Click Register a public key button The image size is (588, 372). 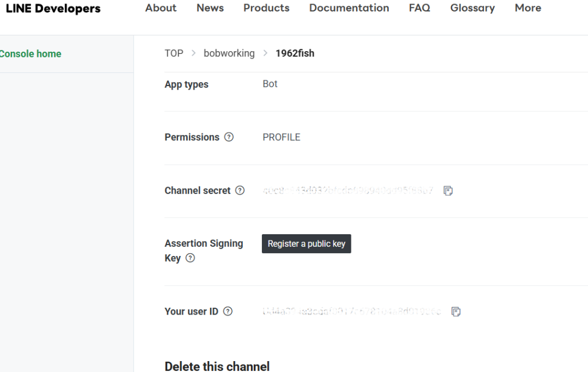click(307, 244)
